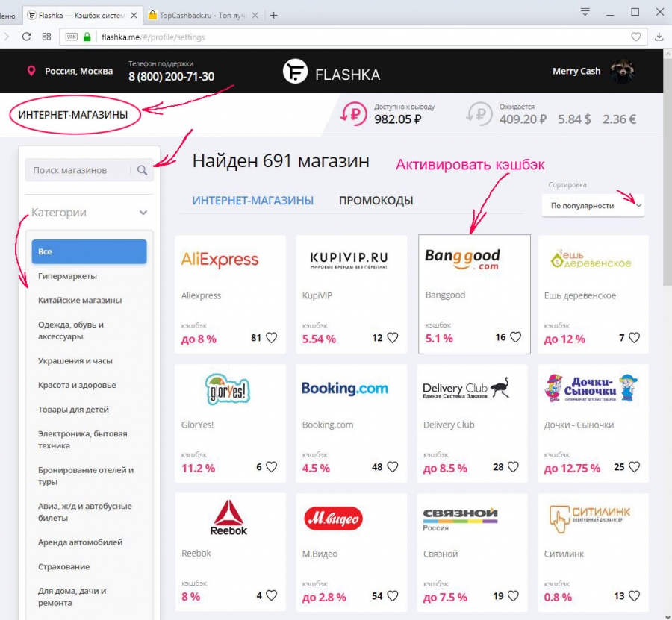Open Авиа, ж/д и автобусные билеты category

(85, 512)
